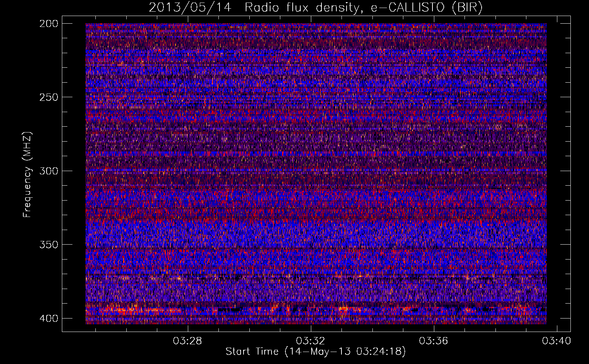Click the 03:40 time tick label

(557, 341)
